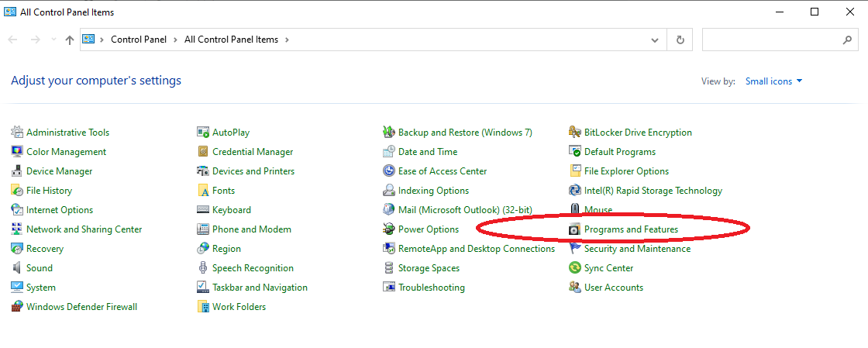
Task: Open the Power Options link
Action: 429,229
